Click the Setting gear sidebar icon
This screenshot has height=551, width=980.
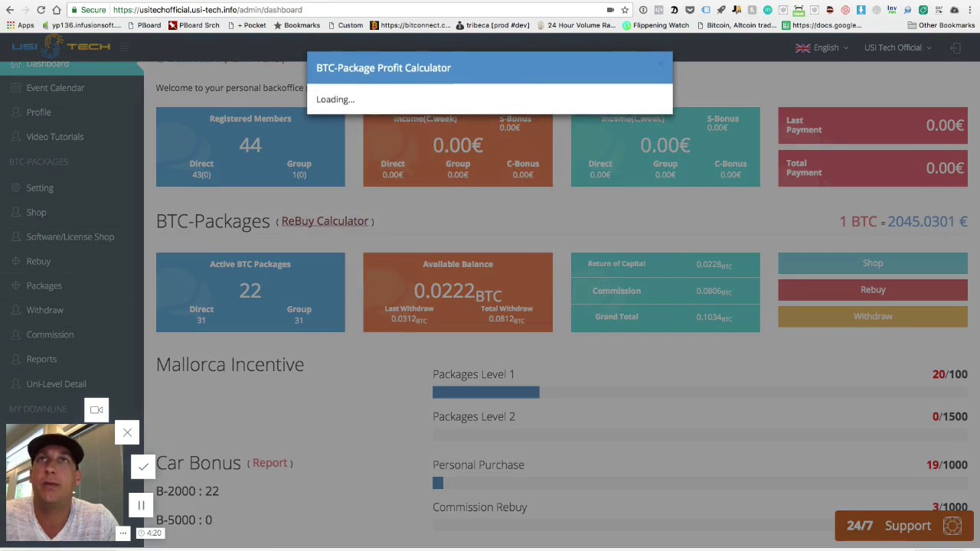pos(15,187)
